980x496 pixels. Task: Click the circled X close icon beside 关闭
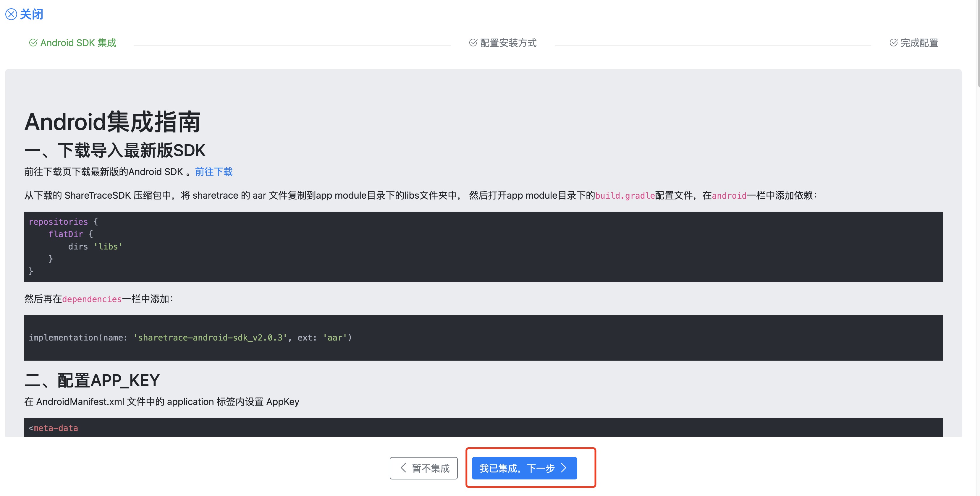point(11,14)
